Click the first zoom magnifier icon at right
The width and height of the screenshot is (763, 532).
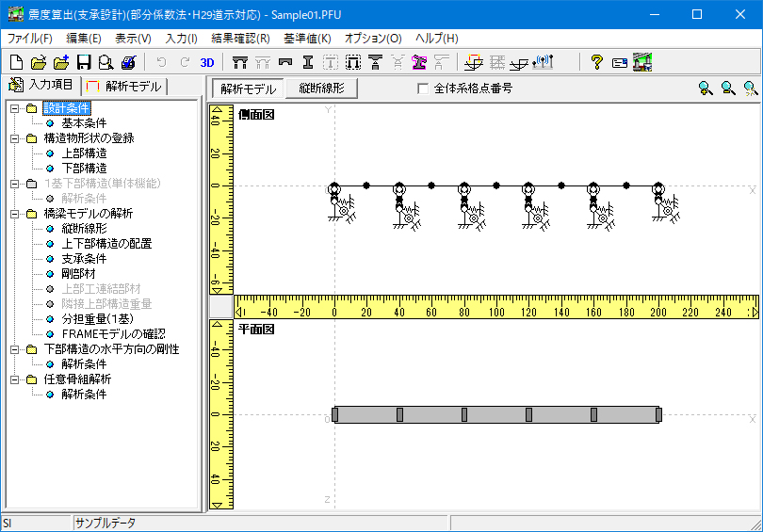click(706, 88)
